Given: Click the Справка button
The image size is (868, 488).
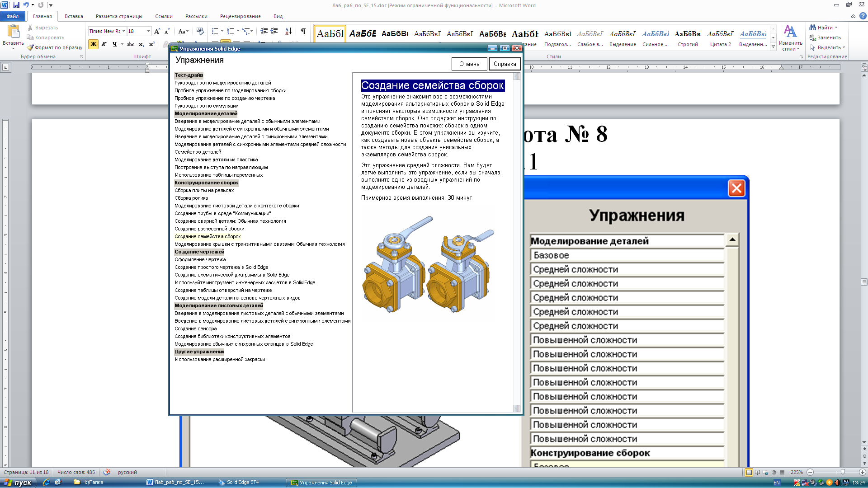Looking at the screenshot, I should click(x=505, y=64).
